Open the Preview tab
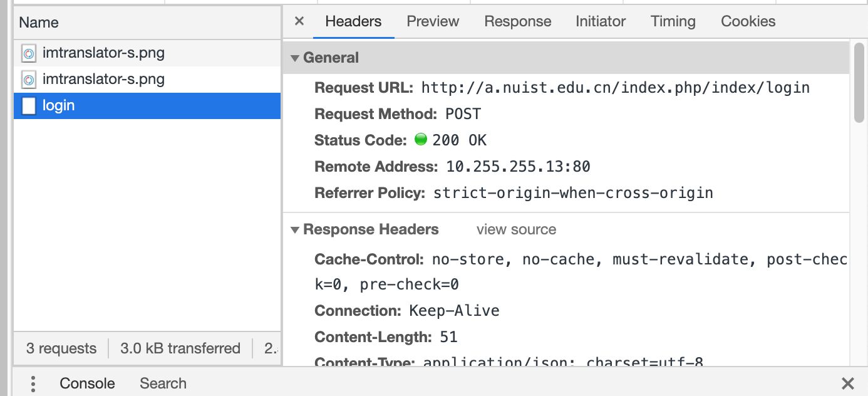The width and height of the screenshot is (868, 396). click(x=433, y=21)
